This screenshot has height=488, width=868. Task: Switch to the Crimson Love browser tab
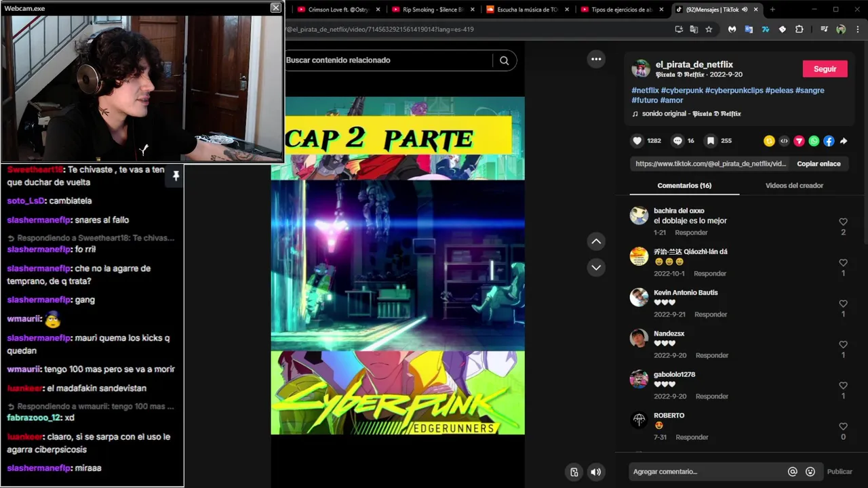[337, 9]
